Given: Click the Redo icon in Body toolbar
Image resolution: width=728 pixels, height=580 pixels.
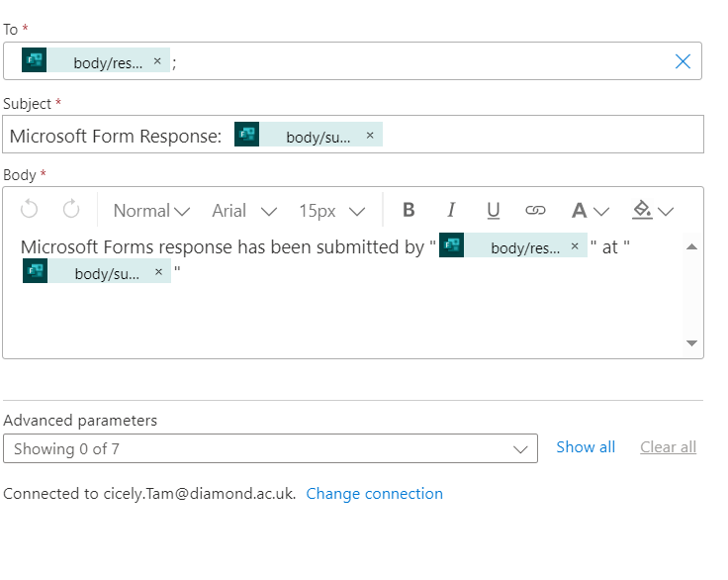Looking at the screenshot, I should click(71, 210).
